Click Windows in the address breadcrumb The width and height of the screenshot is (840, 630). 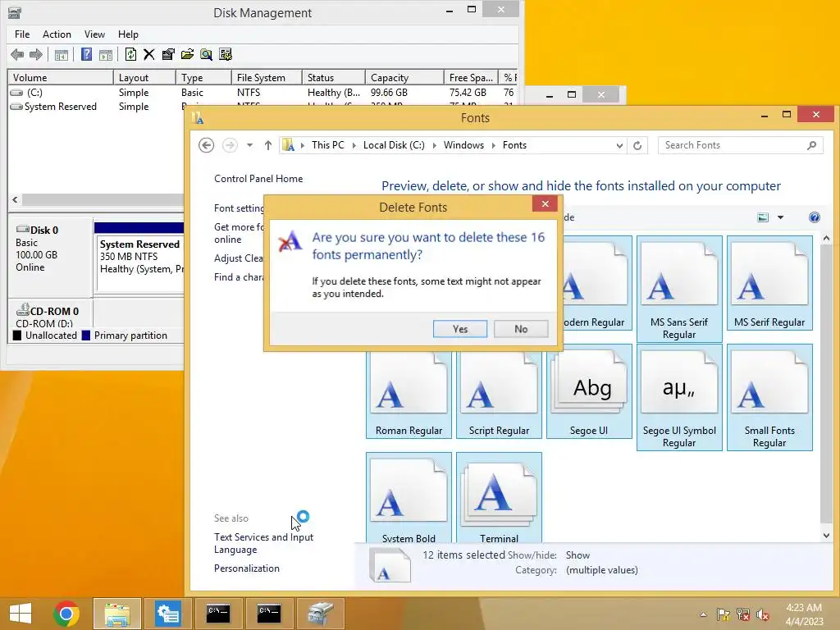coord(463,145)
